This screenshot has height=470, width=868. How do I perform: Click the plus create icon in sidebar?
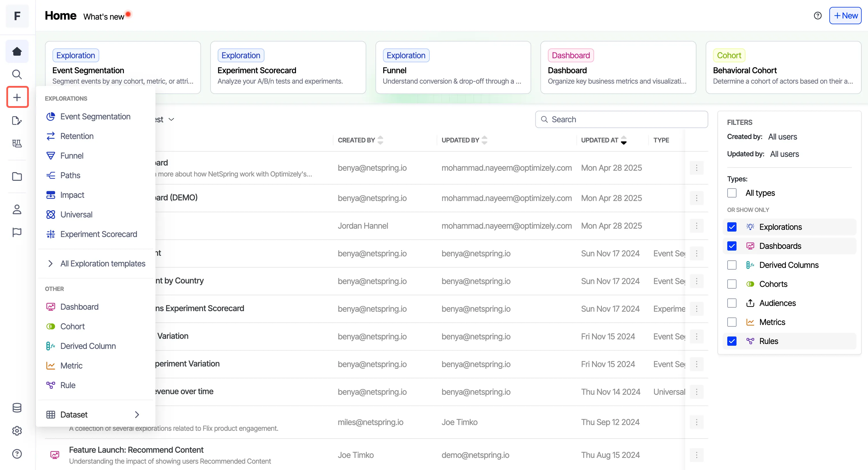(x=17, y=97)
